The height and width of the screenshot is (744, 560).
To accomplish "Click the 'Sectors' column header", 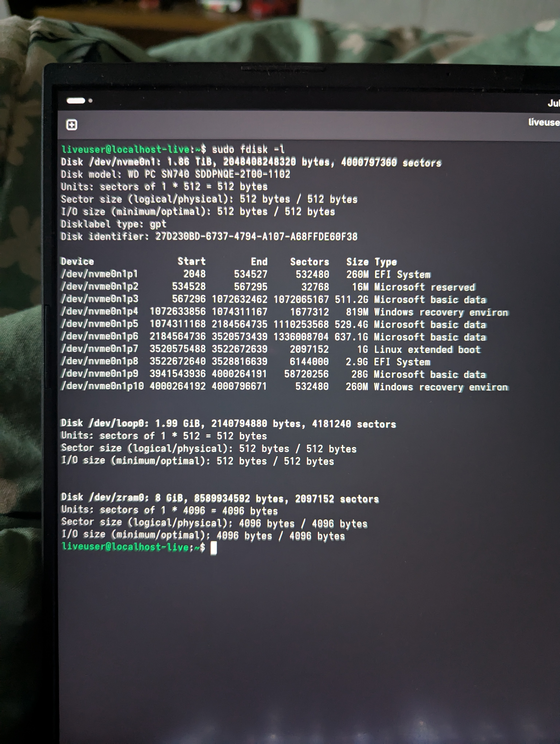I will 310,262.
